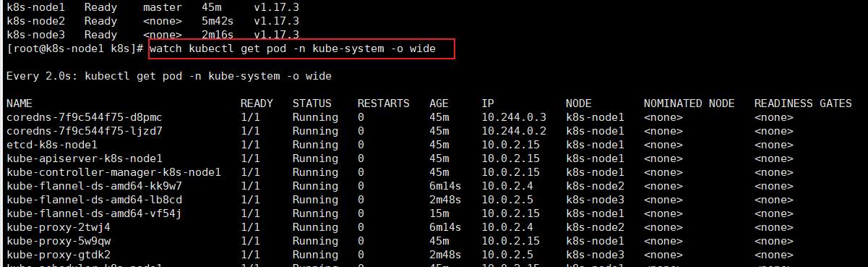Click the master role of k8s-node1

pyautogui.click(x=163, y=7)
